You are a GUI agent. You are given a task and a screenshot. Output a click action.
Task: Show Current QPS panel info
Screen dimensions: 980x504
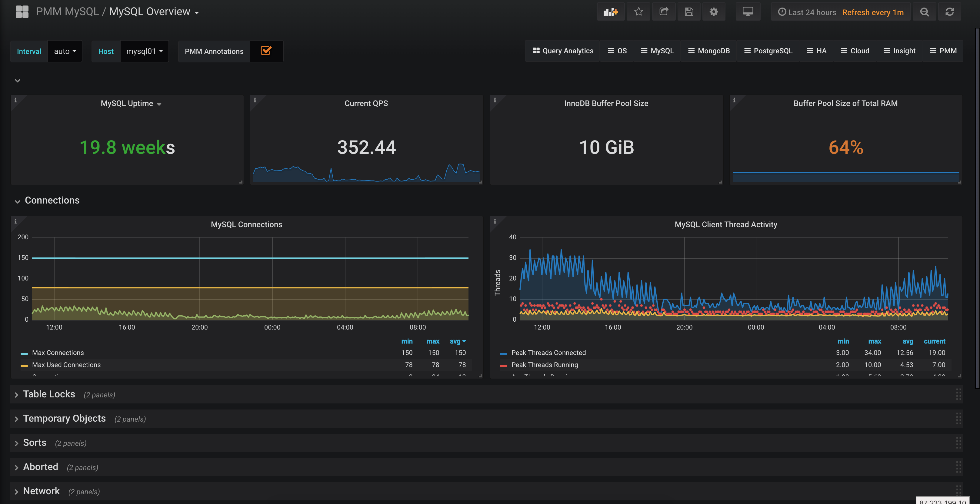point(255,100)
